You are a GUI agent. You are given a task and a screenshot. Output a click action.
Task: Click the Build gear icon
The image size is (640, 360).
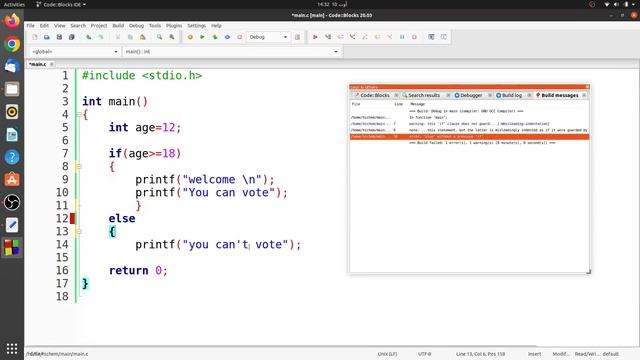click(190, 37)
